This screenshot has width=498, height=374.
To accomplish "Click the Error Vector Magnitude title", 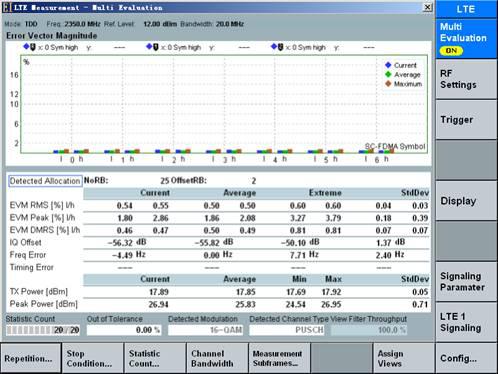I will 52,36.
